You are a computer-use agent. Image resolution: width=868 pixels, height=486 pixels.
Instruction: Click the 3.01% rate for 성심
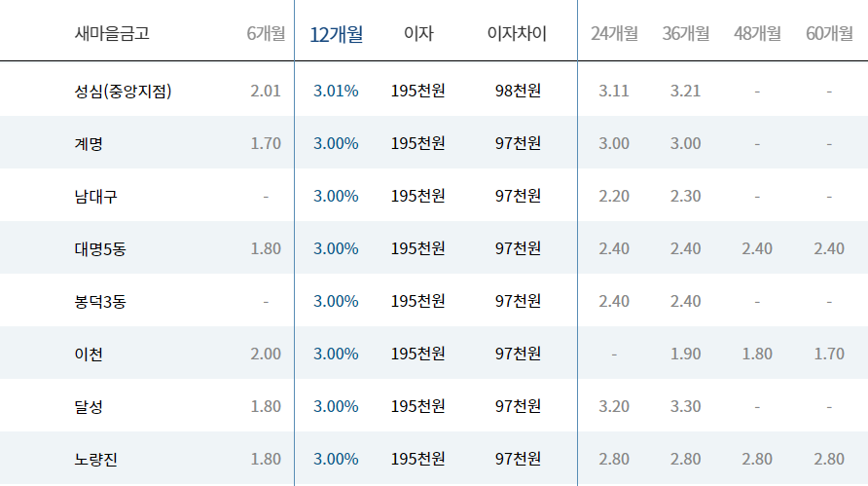pos(336,91)
